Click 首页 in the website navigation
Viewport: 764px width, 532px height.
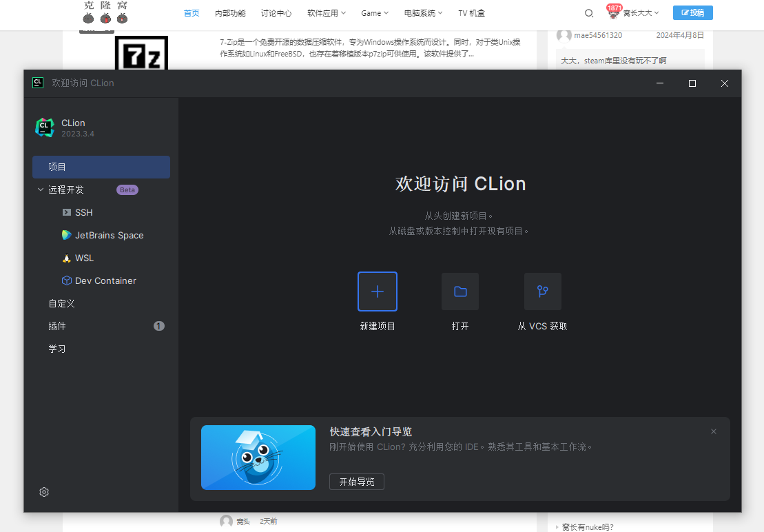point(192,13)
